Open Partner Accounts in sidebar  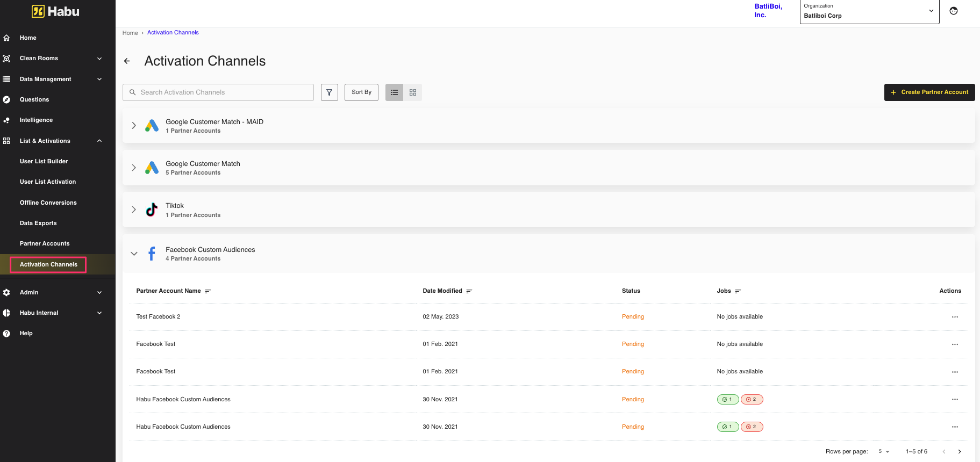[45, 244]
